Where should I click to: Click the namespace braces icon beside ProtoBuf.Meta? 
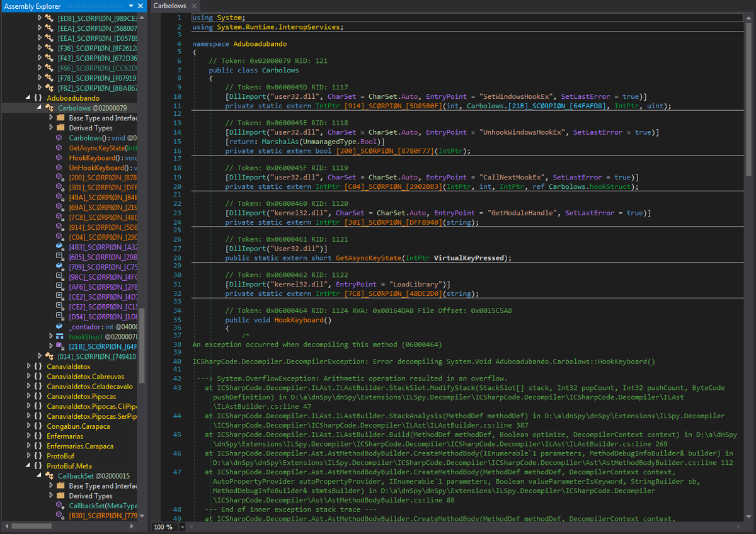pyautogui.click(x=38, y=466)
